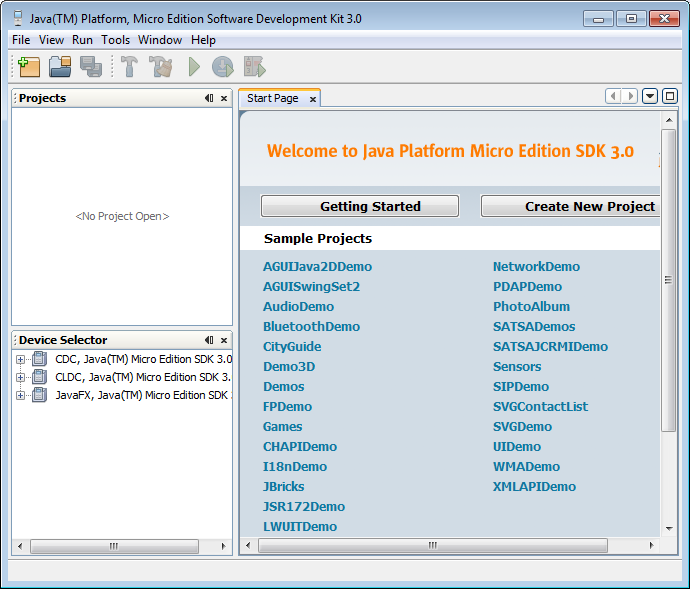Click the green Run Project arrow
690x589 pixels.
click(x=194, y=67)
